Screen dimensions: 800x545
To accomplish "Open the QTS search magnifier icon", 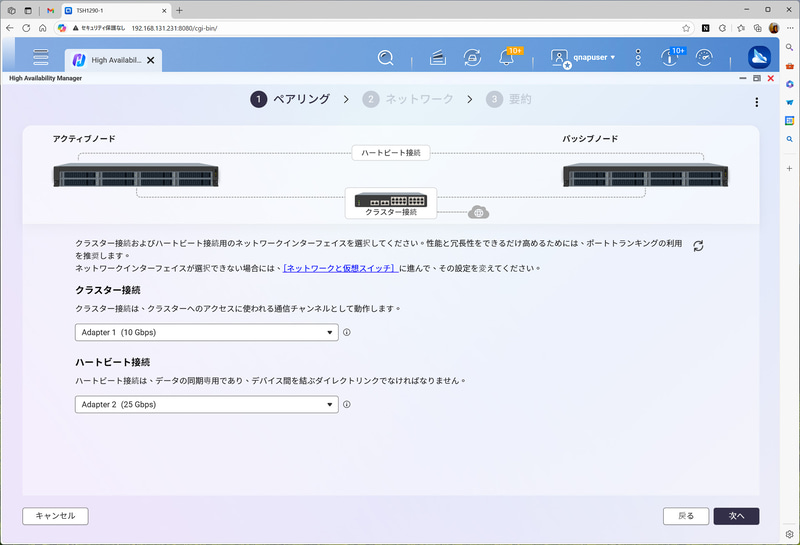I will point(386,58).
